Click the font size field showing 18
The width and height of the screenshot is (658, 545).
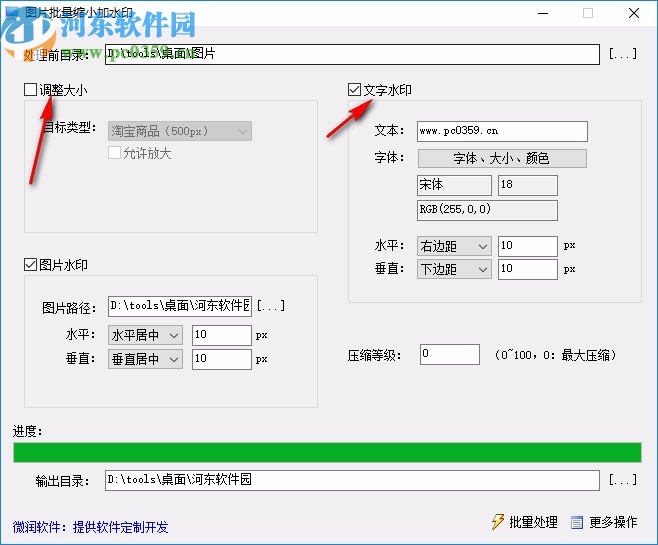[x=527, y=185]
